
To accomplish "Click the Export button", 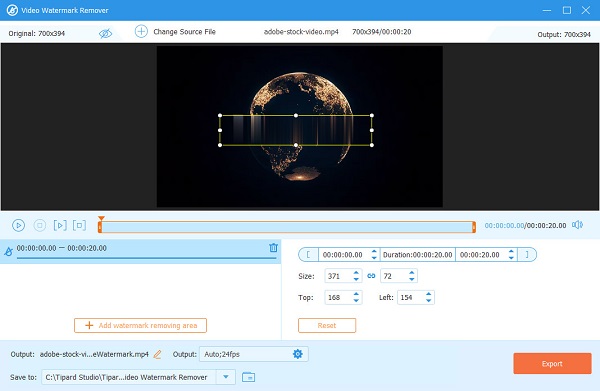I will 552,363.
